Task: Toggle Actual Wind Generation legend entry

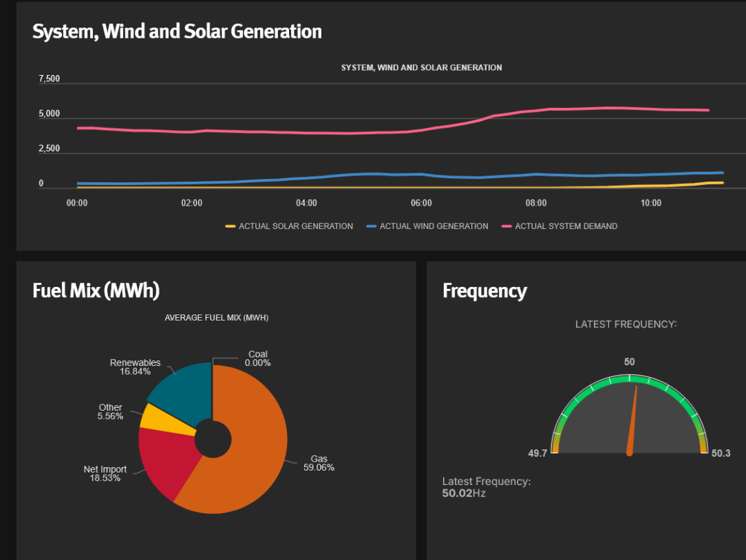Action: point(427,226)
